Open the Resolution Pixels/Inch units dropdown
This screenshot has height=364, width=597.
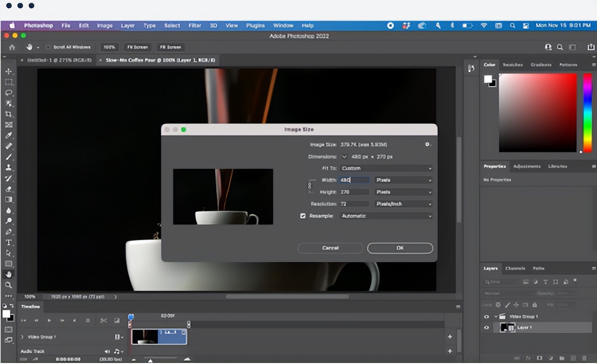tap(403, 204)
